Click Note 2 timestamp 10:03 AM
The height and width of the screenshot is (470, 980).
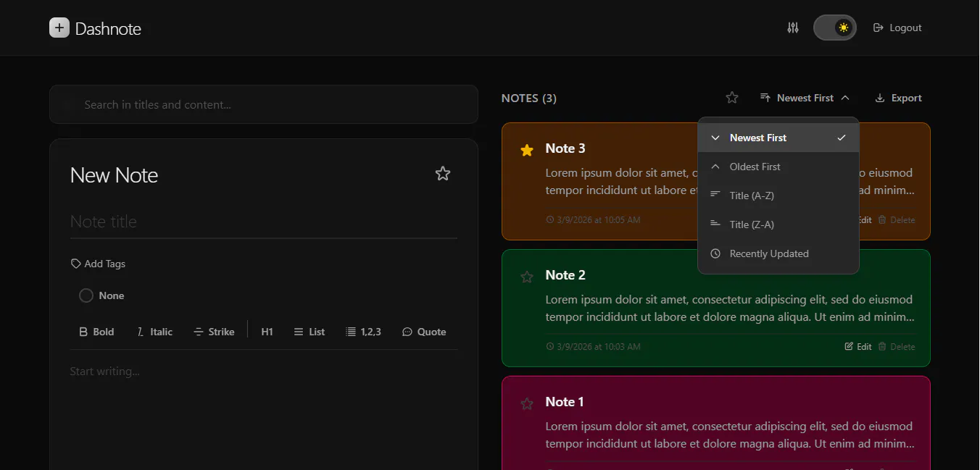click(x=593, y=346)
